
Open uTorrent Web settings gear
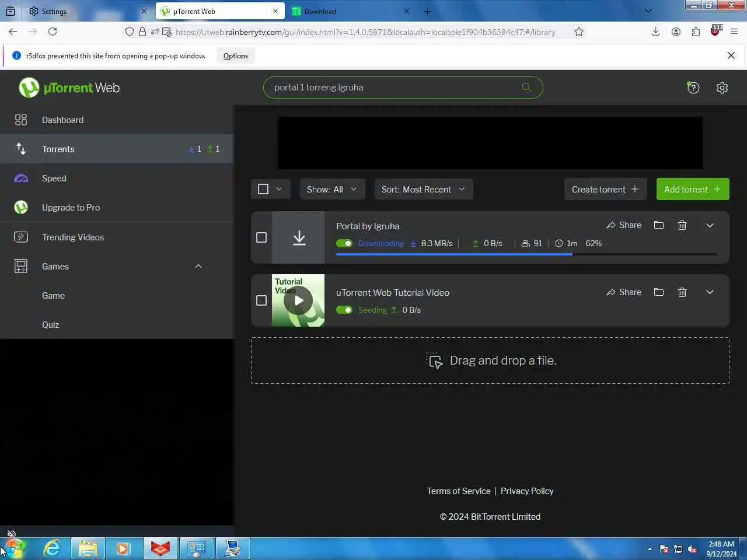click(x=722, y=87)
